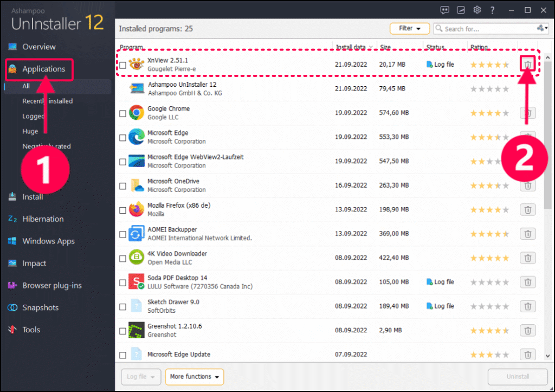This screenshot has width=555, height=392.
Task: Select the Negatively rated filter
Action: click(47, 146)
